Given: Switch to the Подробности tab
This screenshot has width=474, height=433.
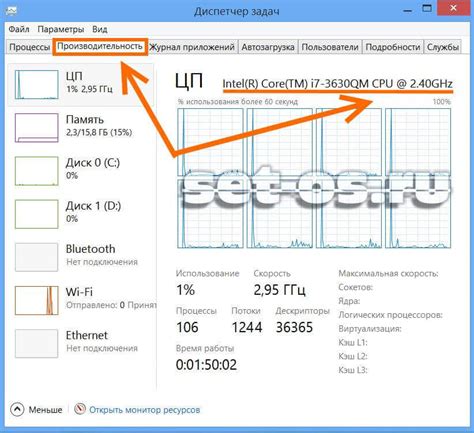Looking at the screenshot, I should (x=393, y=47).
